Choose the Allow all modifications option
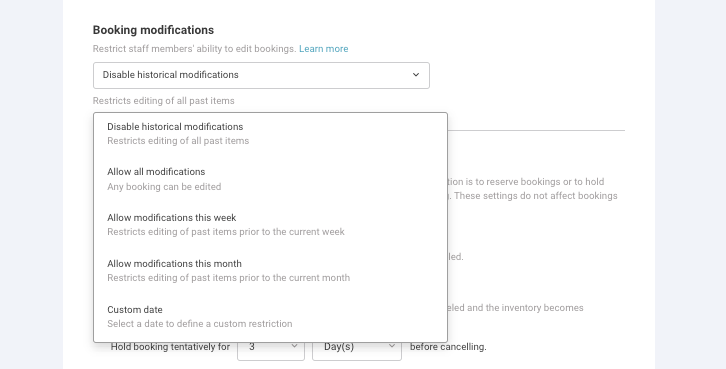 (x=270, y=179)
